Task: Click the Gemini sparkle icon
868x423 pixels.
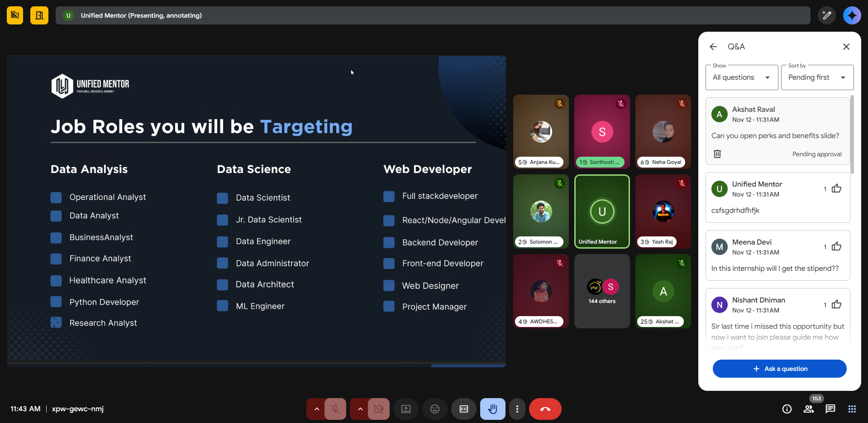Action: [x=852, y=15]
